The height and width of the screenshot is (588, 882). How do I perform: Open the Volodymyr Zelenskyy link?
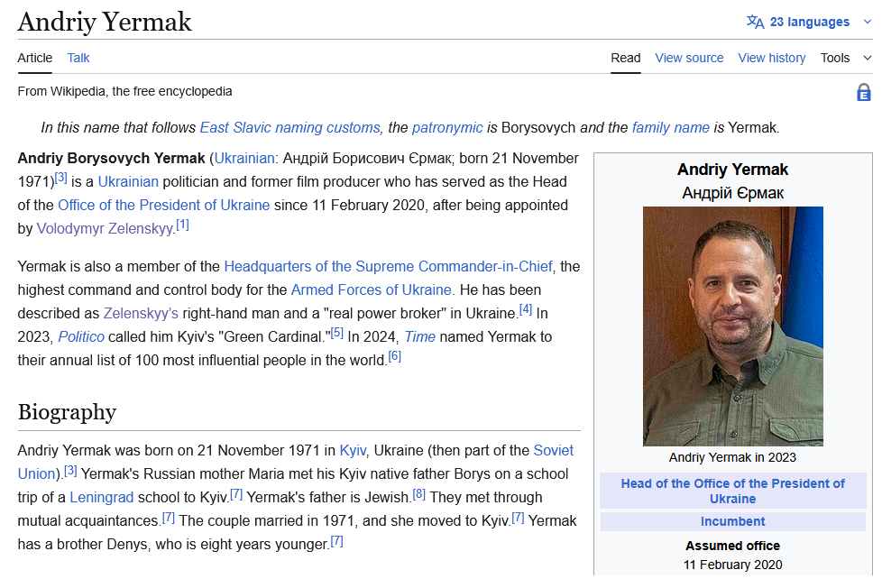105,228
